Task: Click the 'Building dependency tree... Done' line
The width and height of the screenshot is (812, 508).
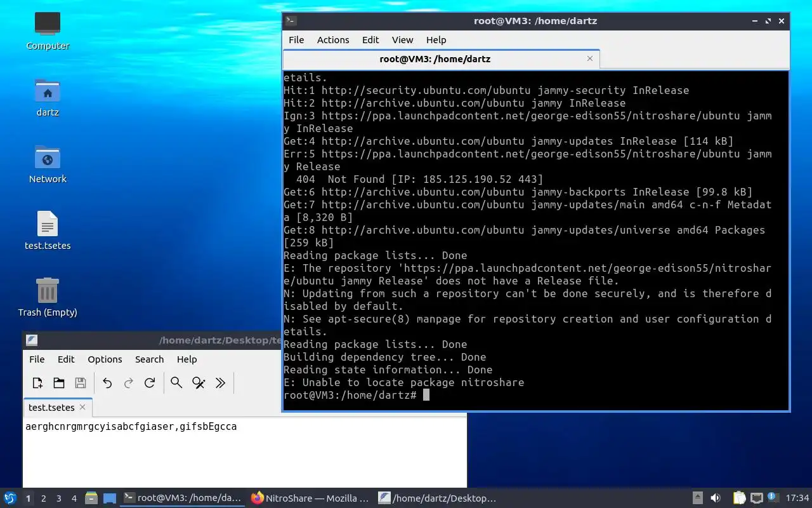Action: [384, 357]
